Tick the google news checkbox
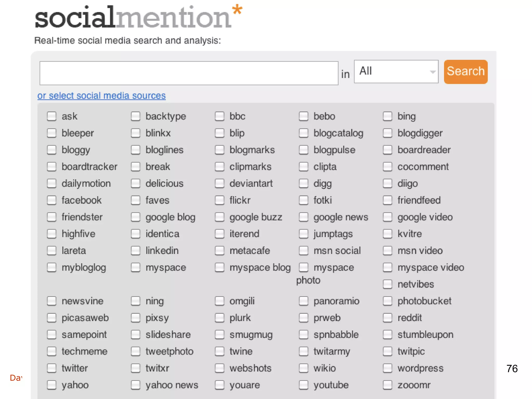532x399 pixels. pyautogui.click(x=303, y=217)
